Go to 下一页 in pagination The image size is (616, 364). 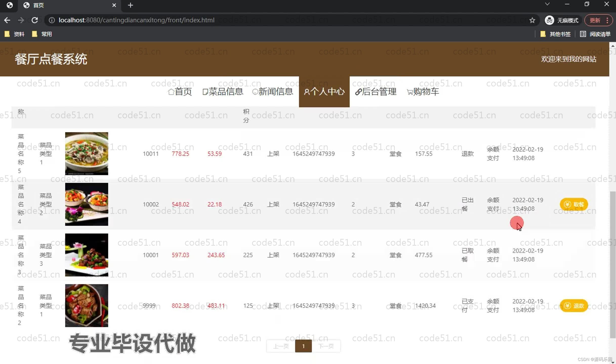327,346
